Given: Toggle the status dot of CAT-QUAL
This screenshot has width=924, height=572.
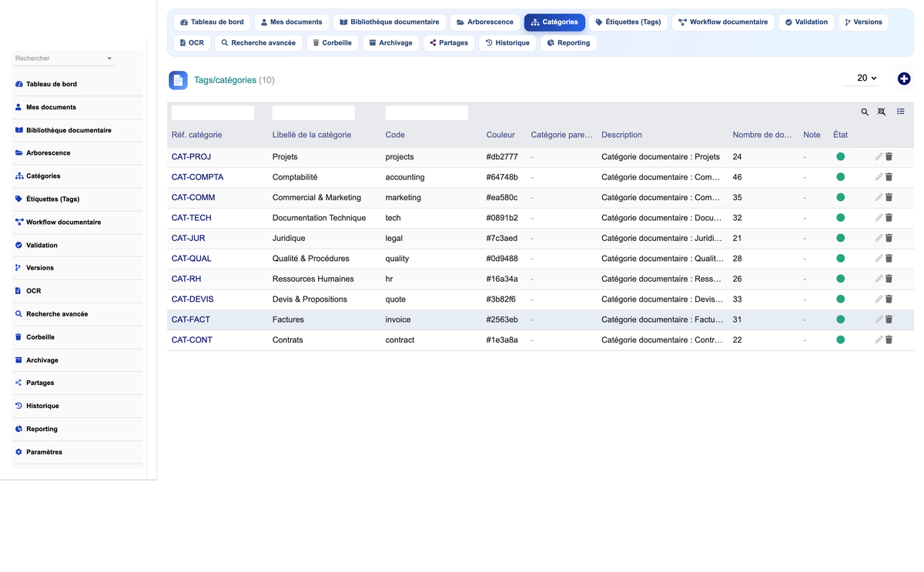Looking at the screenshot, I should pos(840,259).
